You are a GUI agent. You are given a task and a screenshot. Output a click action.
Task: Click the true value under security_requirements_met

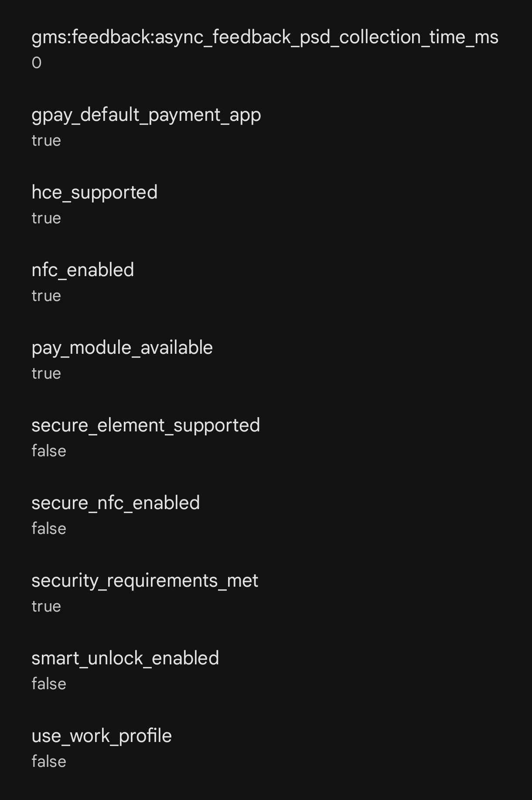[x=46, y=606]
